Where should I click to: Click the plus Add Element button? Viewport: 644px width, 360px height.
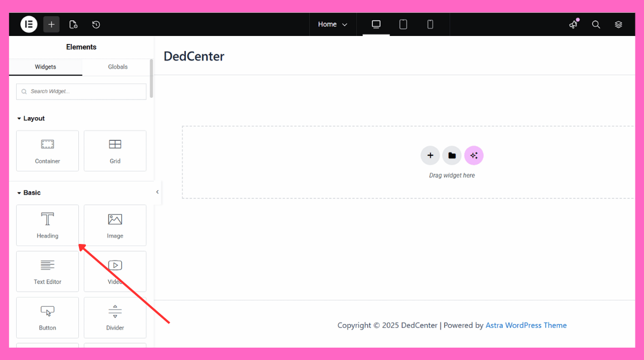tap(52, 24)
